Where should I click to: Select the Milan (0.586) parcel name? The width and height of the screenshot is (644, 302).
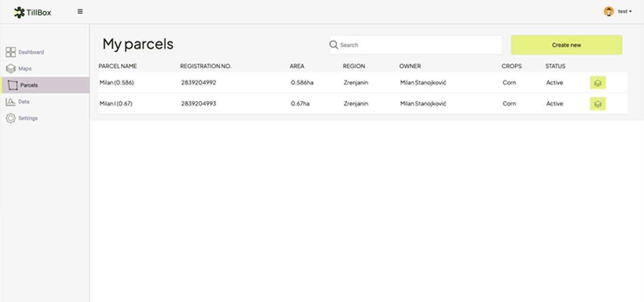117,83
